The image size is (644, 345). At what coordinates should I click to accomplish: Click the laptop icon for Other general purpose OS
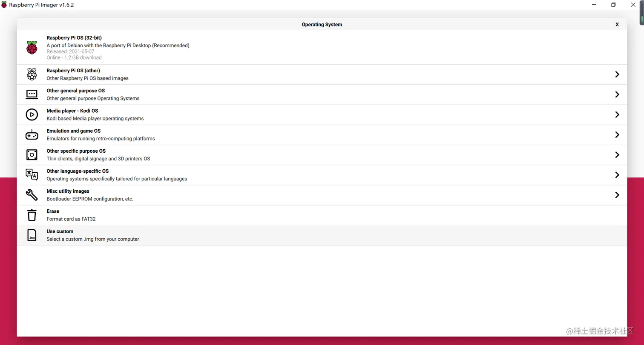(x=32, y=94)
